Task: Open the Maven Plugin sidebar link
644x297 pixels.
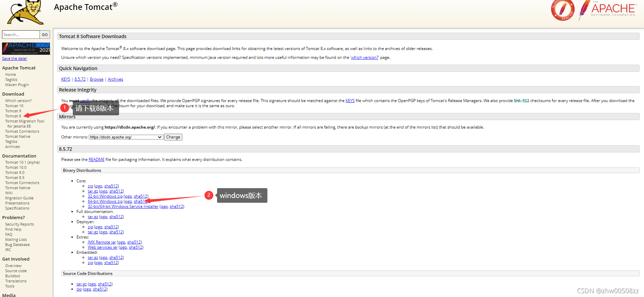Action: coord(17,85)
